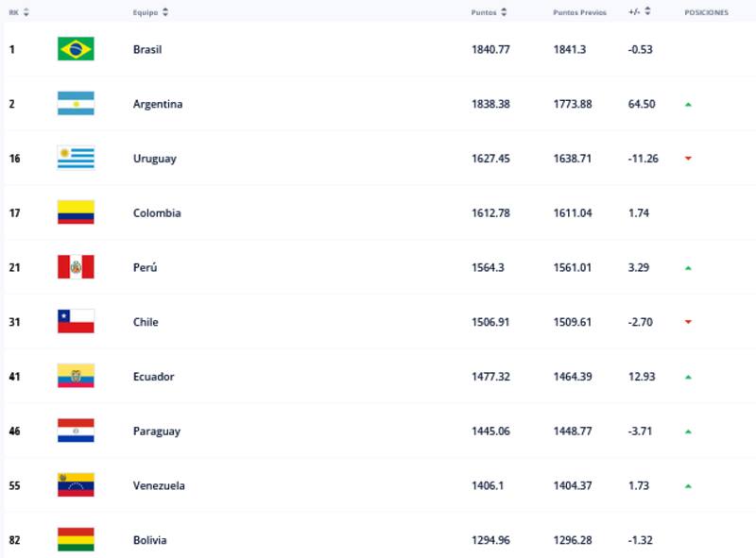756x558 pixels.
Task: Click the Bolivia flag icon
Action: (76, 539)
